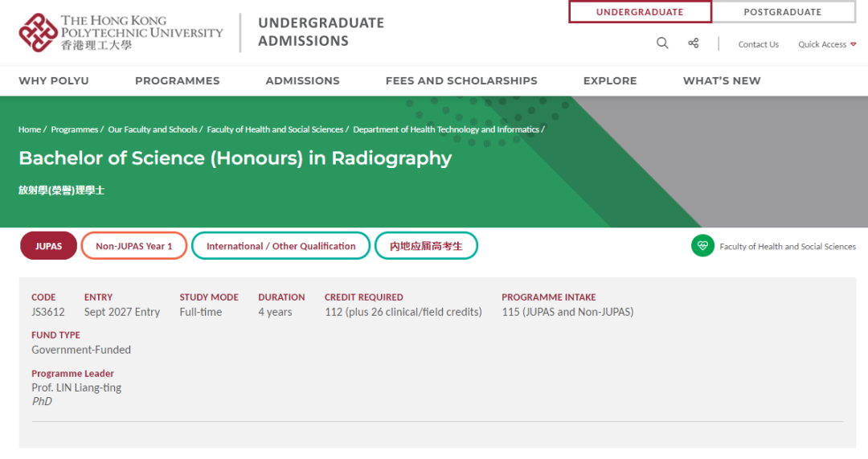Click the FUND TYPE label

(x=56, y=335)
